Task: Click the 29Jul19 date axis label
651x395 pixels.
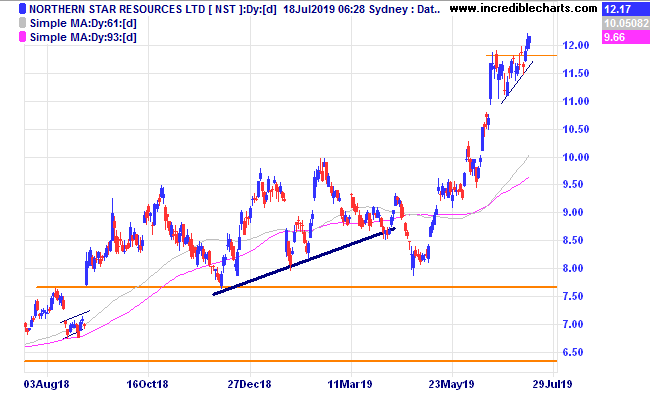Action: tap(552, 384)
